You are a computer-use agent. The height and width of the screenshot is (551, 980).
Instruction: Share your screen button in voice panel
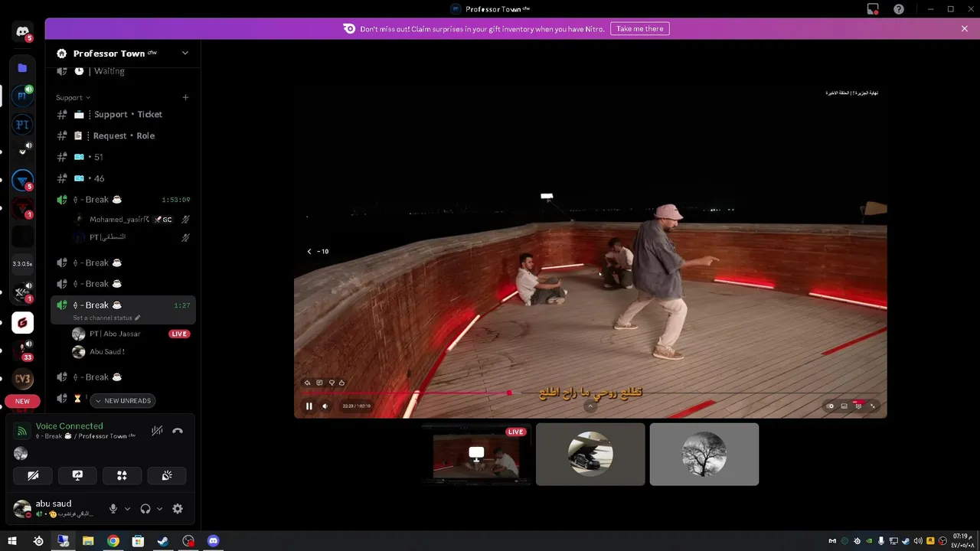(77, 475)
